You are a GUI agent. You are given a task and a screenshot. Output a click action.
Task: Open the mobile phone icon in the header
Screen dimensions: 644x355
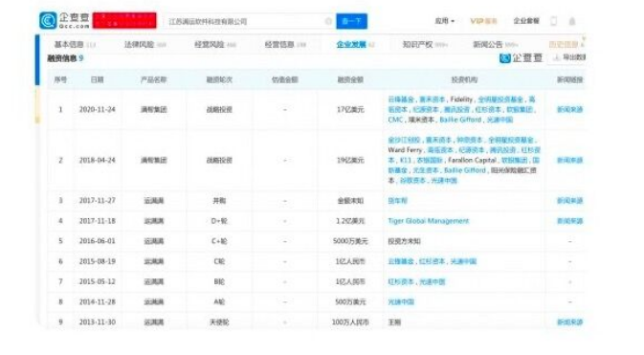(x=554, y=21)
